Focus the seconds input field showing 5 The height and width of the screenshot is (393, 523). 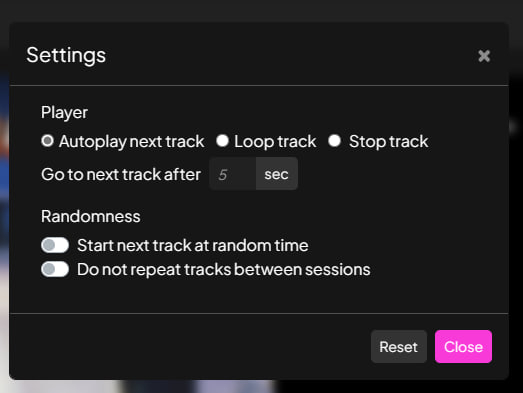pos(232,174)
